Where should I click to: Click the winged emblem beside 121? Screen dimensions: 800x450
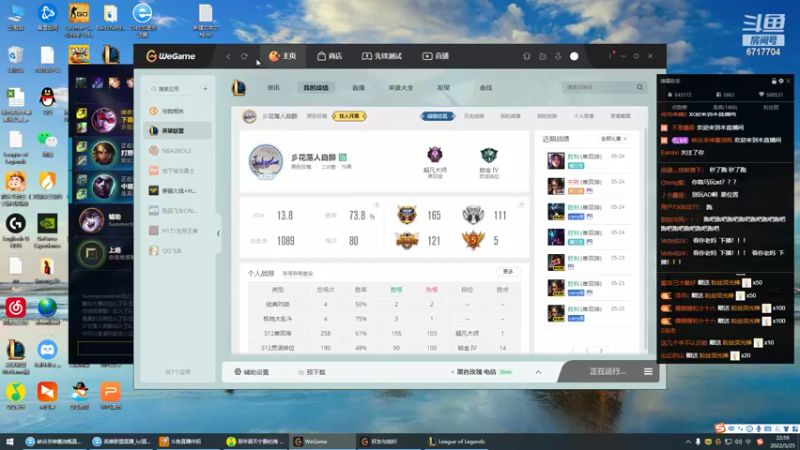coord(407,240)
